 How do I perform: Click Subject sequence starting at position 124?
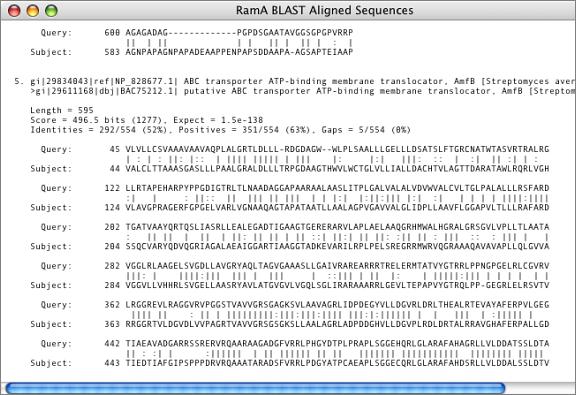click(x=337, y=208)
